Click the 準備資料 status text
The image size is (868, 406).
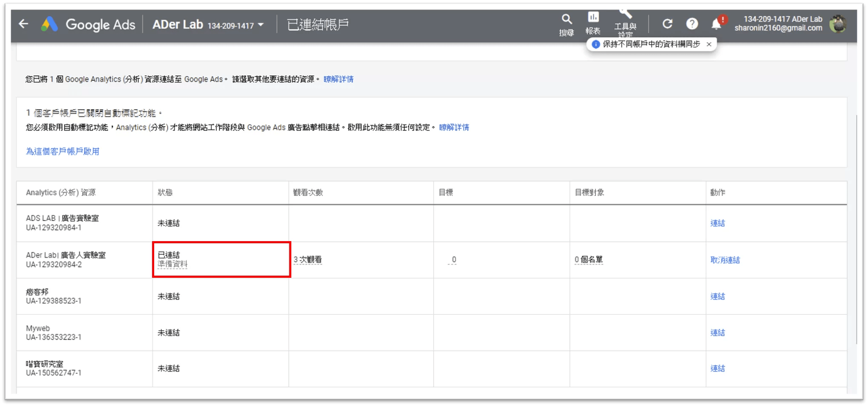point(172,264)
